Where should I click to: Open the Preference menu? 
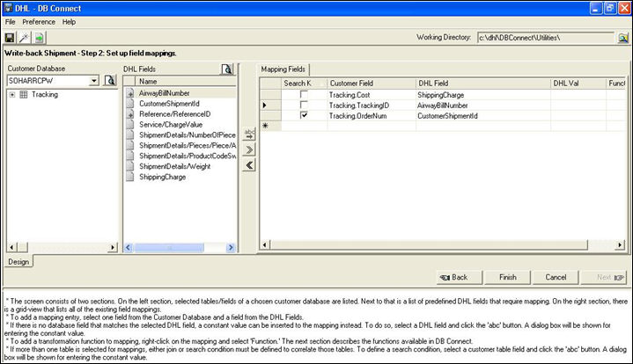tap(39, 22)
